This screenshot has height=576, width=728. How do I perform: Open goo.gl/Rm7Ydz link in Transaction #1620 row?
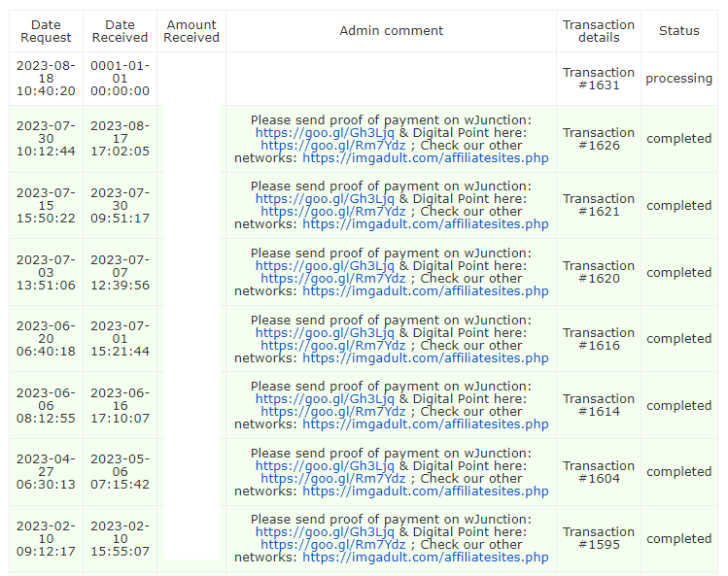click(x=332, y=279)
